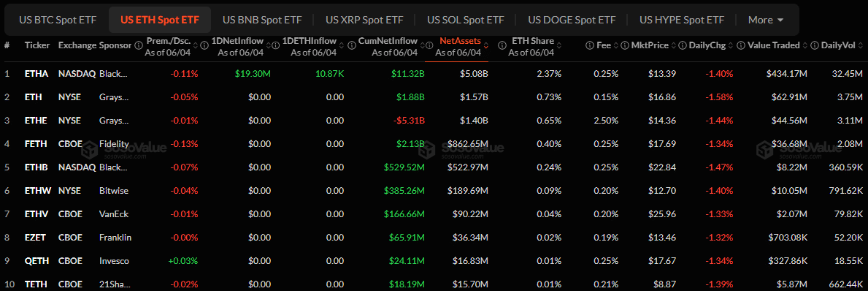Expand the More tabs dropdown
Viewport: 868px width, 291px height.
coord(766,20)
